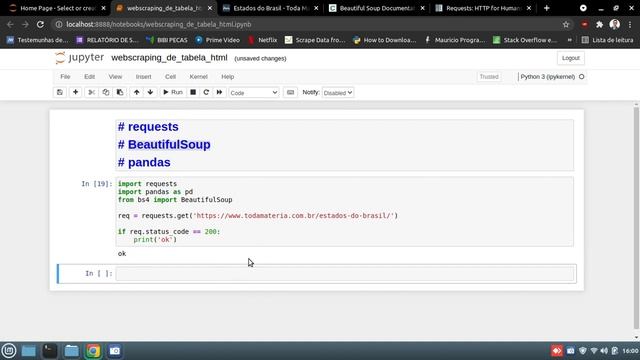Expand hidden bookmarks chevron
This screenshot has height=360, width=640.
[569, 40]
